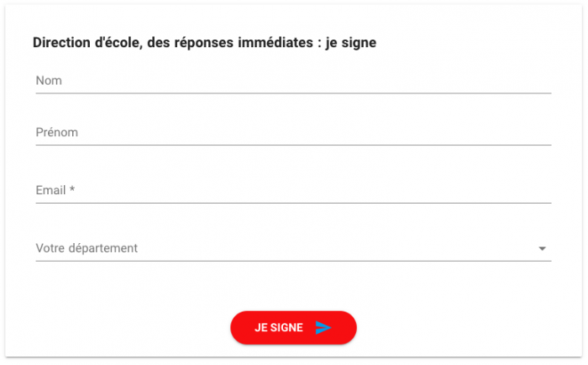Click the underline of the département selector
Image resolution: width=588 pixels, height=365 pixels.
[x=293, y=261]
